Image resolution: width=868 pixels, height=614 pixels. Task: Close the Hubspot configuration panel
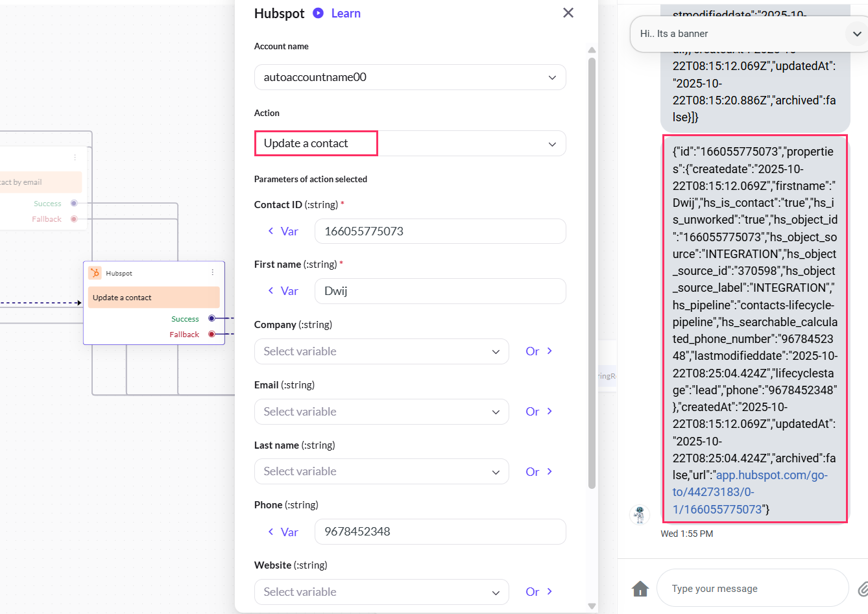[568, 13]
